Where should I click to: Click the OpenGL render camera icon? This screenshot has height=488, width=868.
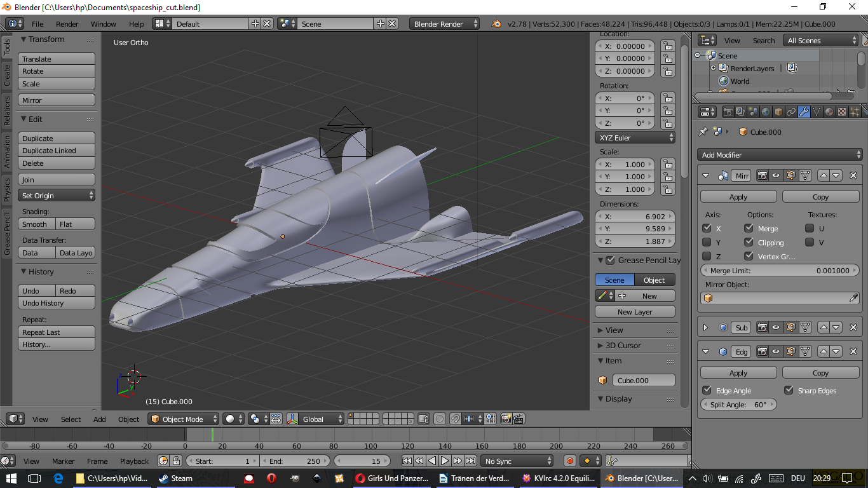[506, 419]
